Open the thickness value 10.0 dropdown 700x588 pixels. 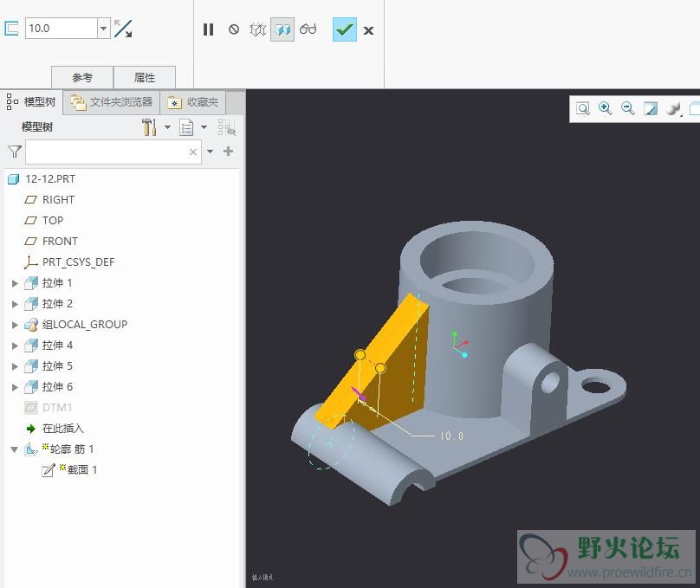pyautogui.click(x=103, y=29)
